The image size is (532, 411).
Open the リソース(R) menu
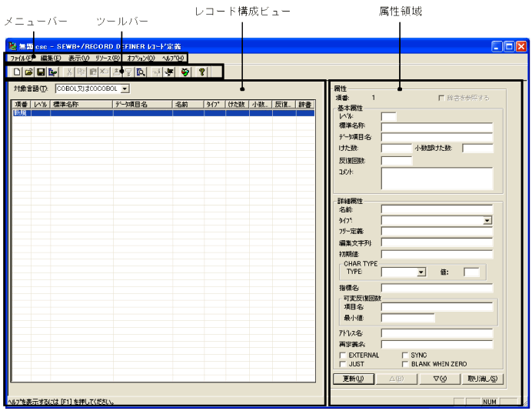(108, 58)
